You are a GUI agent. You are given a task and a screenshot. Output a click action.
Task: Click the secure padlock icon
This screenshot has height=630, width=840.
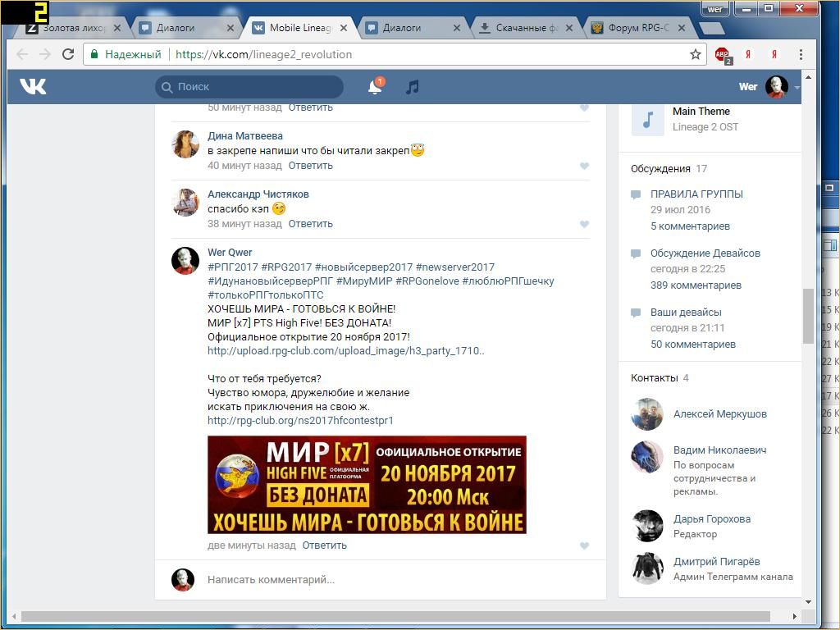pyautogui.click(x=95, y=54)
